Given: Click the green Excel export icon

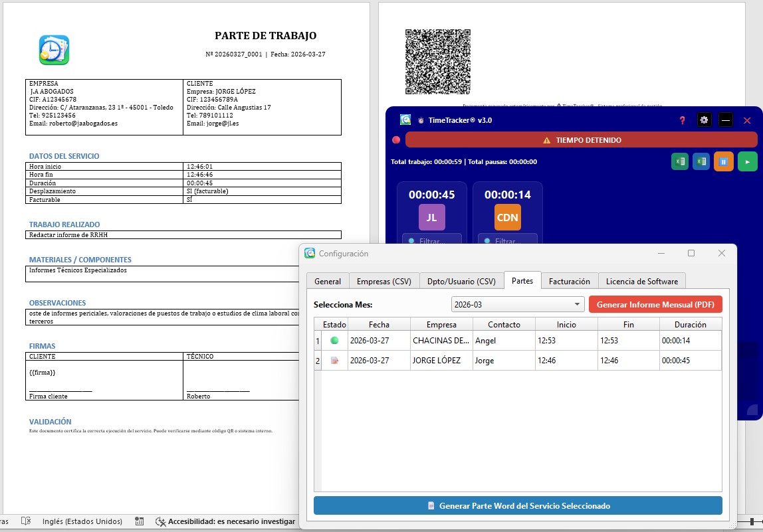Looking at the screenshot, I should (x=680, y=161).
